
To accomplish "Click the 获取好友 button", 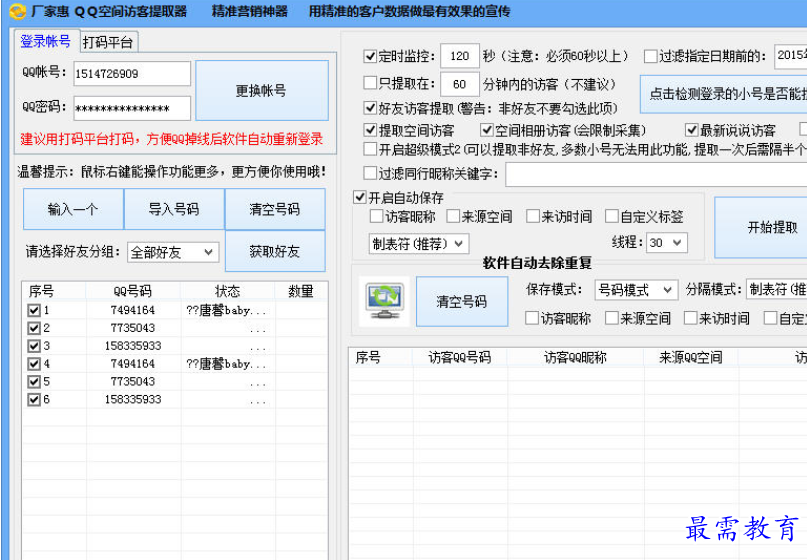I will [275, 251].
